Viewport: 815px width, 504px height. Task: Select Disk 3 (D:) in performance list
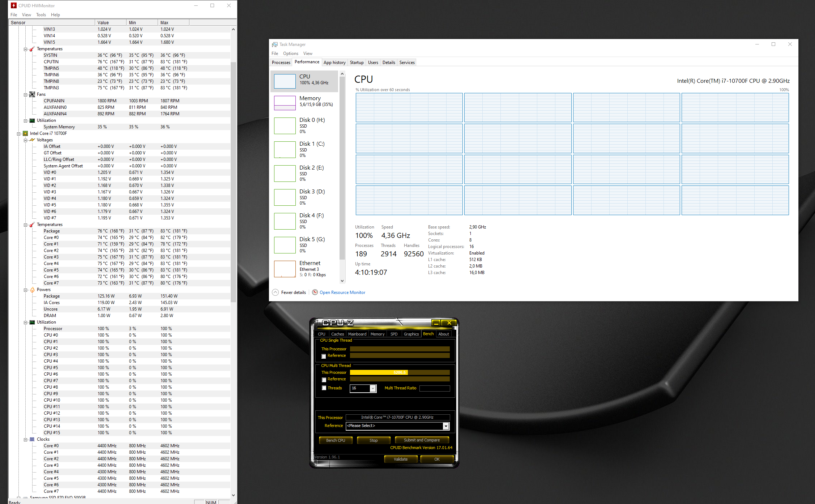click(x=304, y=197)
